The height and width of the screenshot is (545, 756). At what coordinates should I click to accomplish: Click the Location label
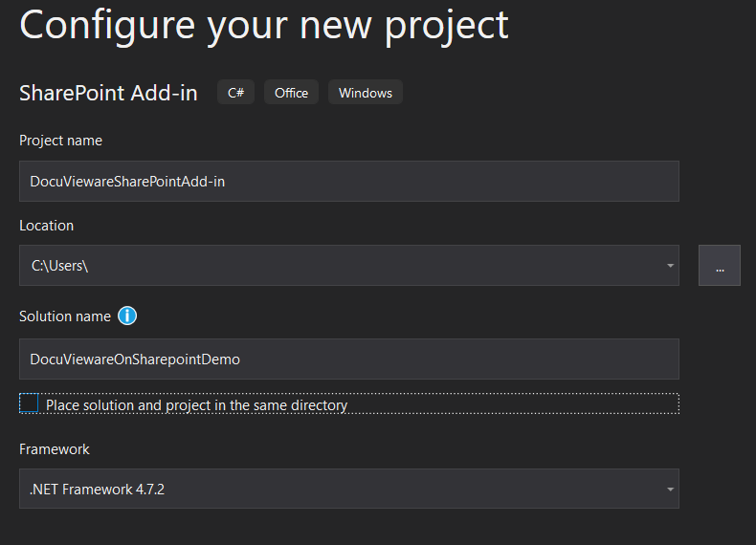click(x=46, y=226)
